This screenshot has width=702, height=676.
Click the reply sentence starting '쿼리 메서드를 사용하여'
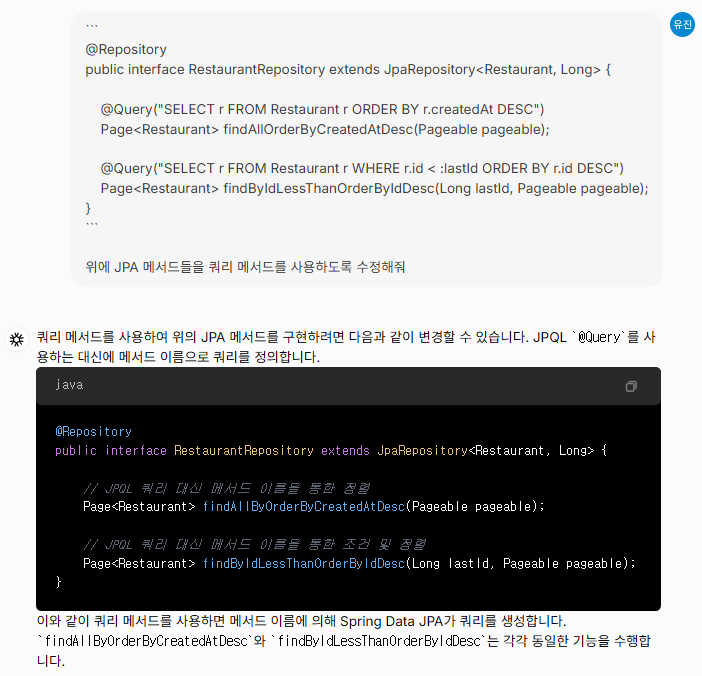click(x=346, y=347)
